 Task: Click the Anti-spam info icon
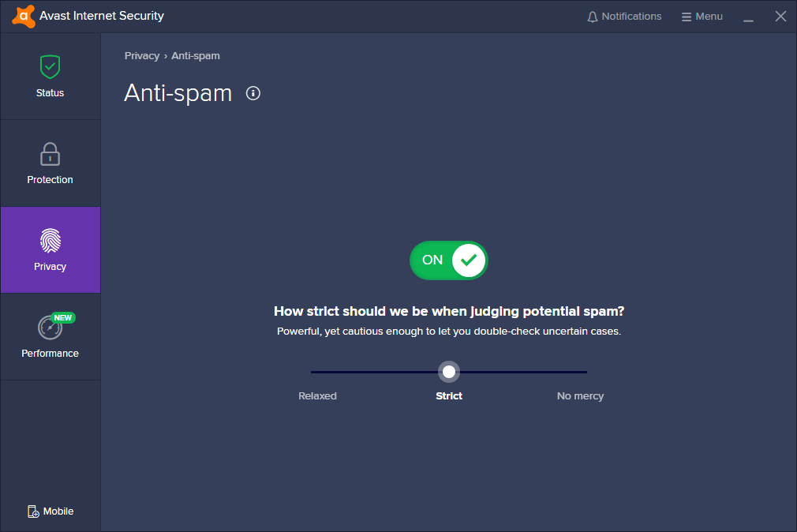(253, 93)
